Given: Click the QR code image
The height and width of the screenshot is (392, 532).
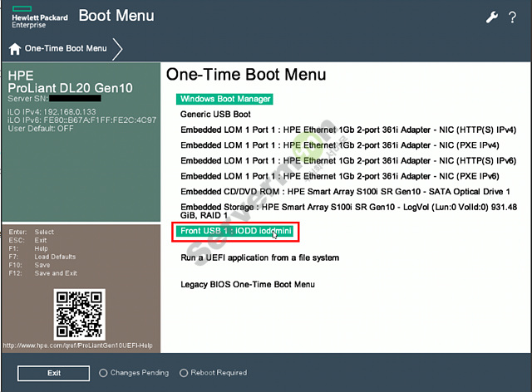Looking at the screenshot, I should click(80, 314).
